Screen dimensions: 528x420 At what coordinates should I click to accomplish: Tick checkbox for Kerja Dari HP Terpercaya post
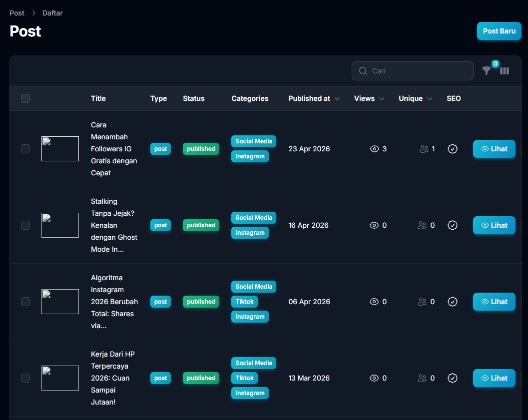(25, 378)
